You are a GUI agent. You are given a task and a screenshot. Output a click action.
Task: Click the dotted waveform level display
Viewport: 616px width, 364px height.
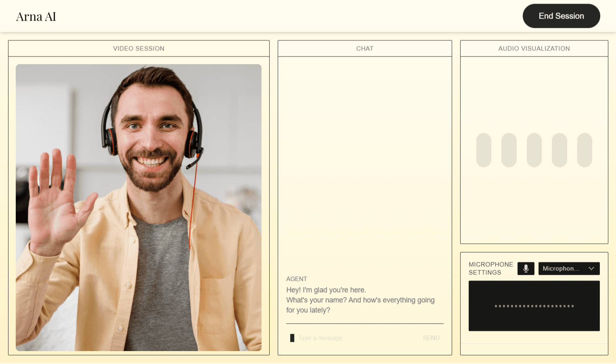pos(534,306)
